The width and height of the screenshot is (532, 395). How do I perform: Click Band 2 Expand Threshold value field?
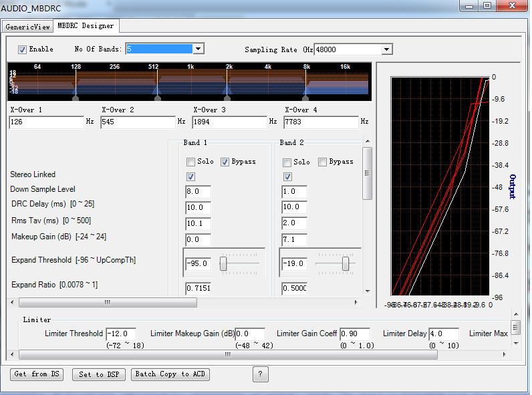(295, 264)
